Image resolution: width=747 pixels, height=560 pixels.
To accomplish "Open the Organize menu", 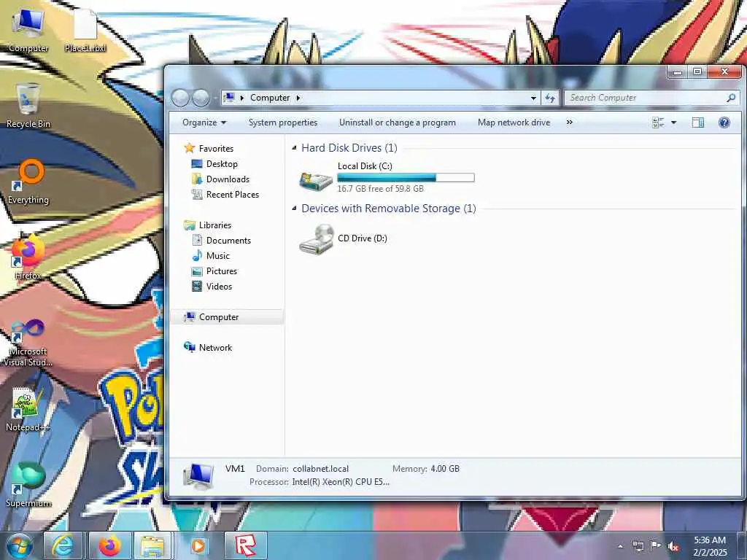I will (x=204, y=122).
